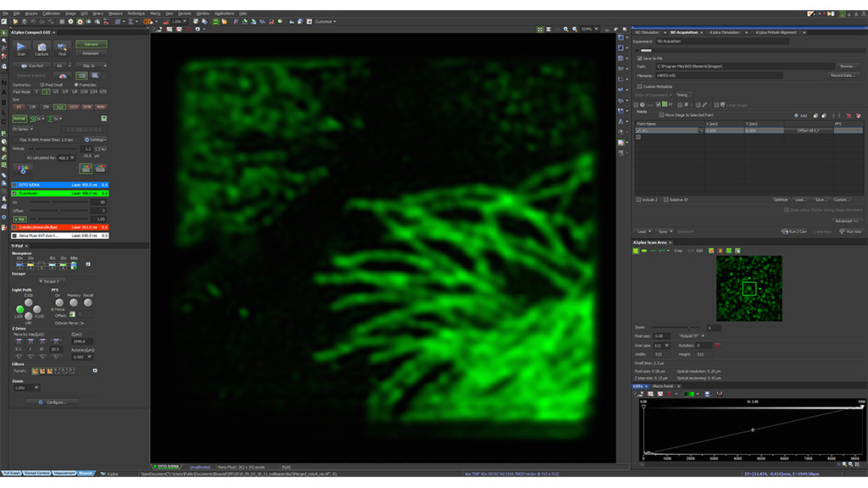The width and height of the screenshot is (868, 488).
Task: Choose scan size 1024
Action: click(x=73, y=107)
